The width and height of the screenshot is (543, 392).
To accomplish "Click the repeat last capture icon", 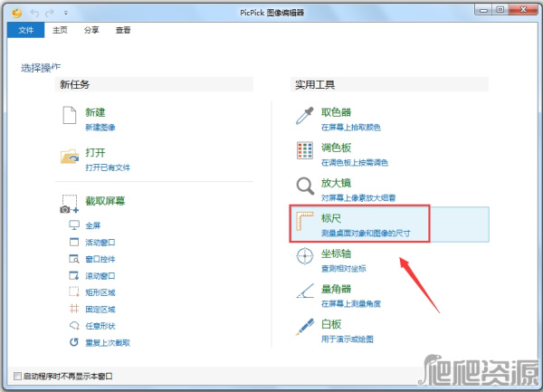I will pyautogui.click(x=74, y=342).
